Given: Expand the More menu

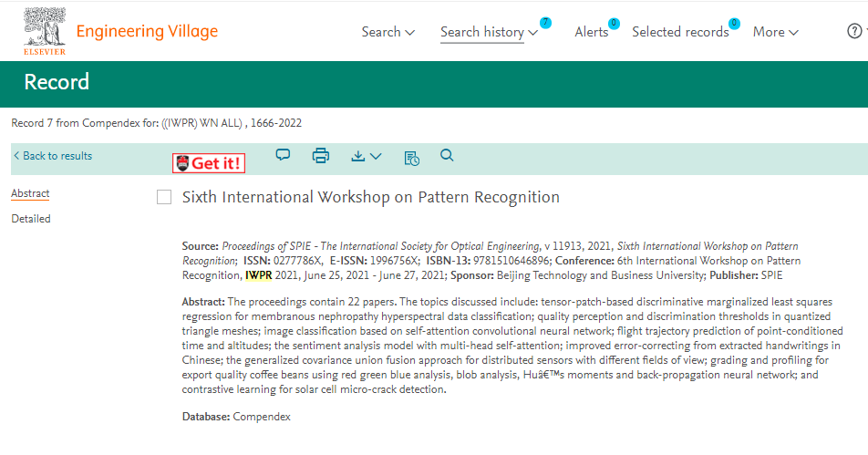Looking at the screenshot, I should (x=775, y=32).
